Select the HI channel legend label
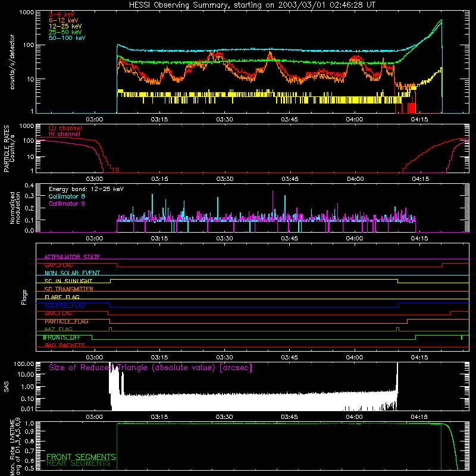Screen dimensions: 476x476 [x=65, y=134]
